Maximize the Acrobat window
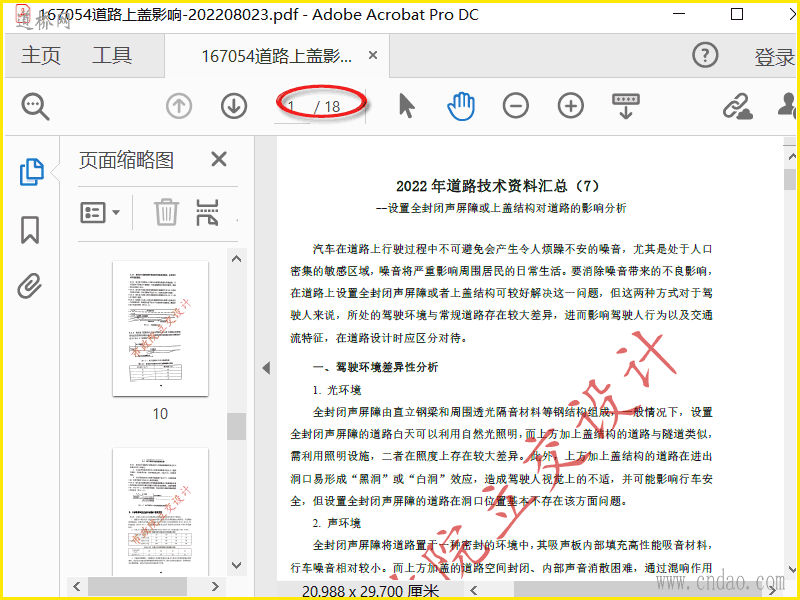This screenshot has height=600, width=800. click(737, 14)
